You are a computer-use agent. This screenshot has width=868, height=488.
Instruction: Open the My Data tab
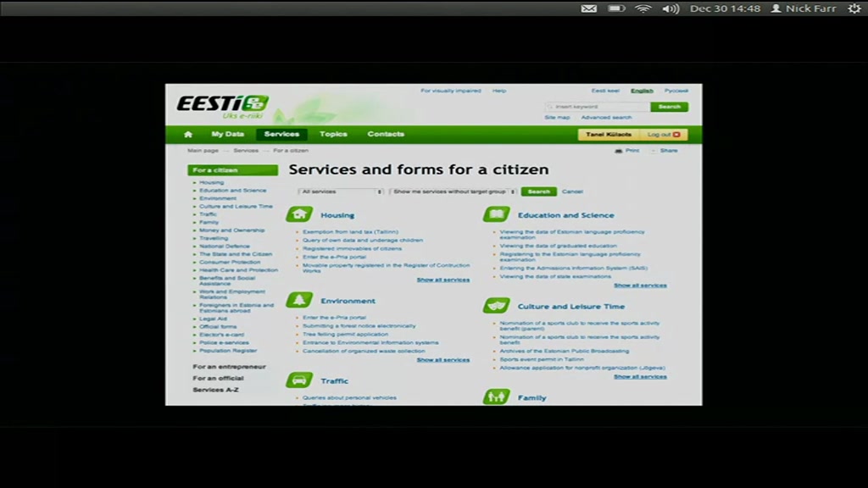[227, 134]
